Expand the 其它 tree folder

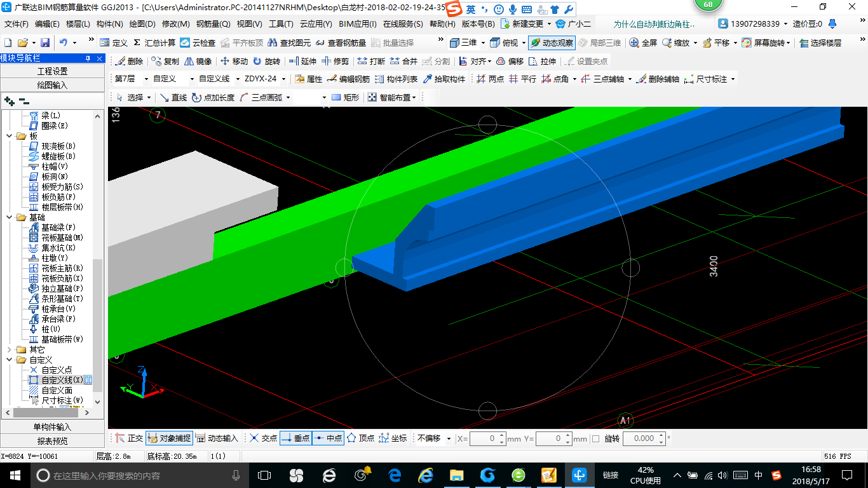[10, 349]
